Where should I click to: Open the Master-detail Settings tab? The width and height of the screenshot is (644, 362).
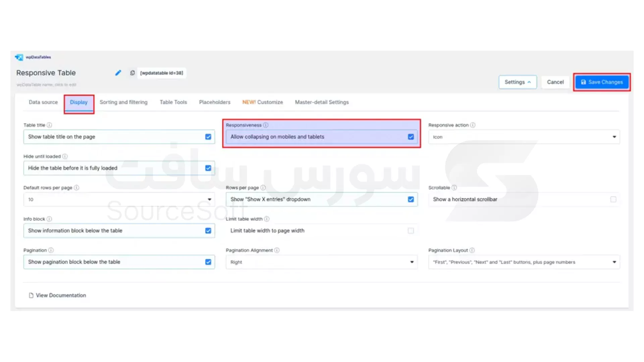coord(321,102)
